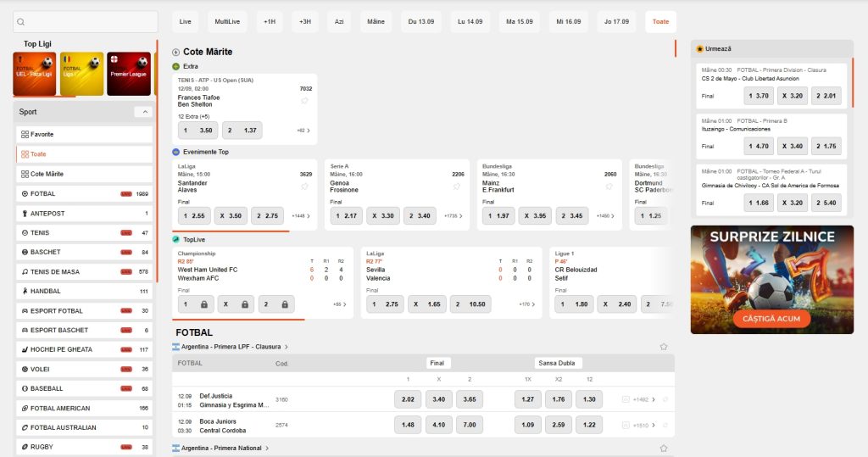Pick Santander win odds 2.55
Screen dimensions: 868x457
coord(194,216)
